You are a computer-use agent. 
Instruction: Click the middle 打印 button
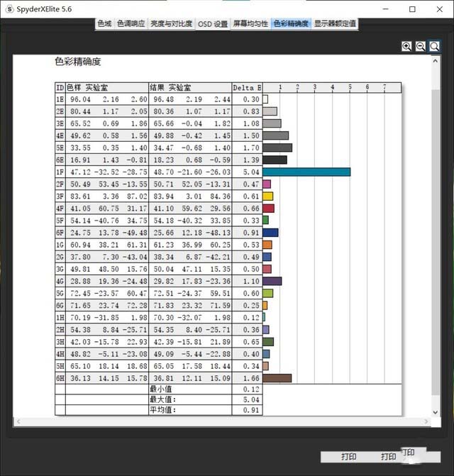coord(389,457)
